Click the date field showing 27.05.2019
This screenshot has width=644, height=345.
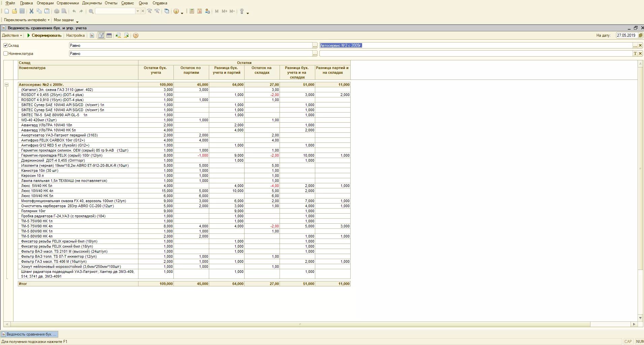pos(626,35)
